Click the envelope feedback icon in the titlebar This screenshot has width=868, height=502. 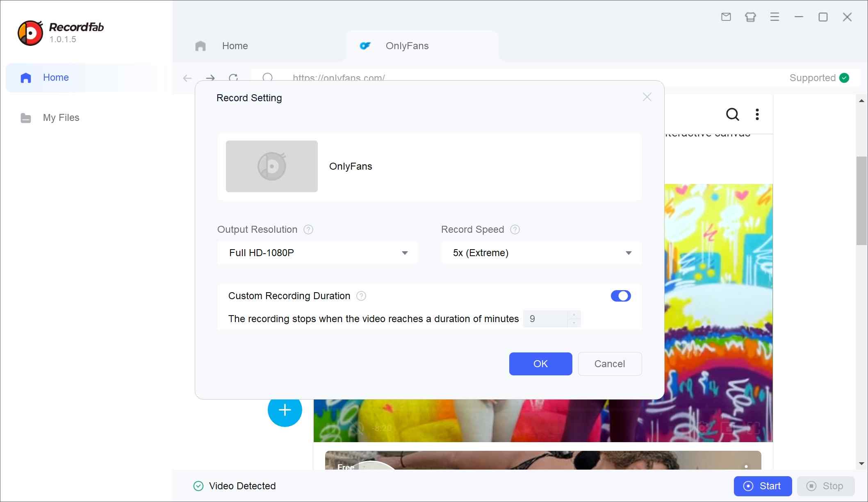click(x=726, y=17)
